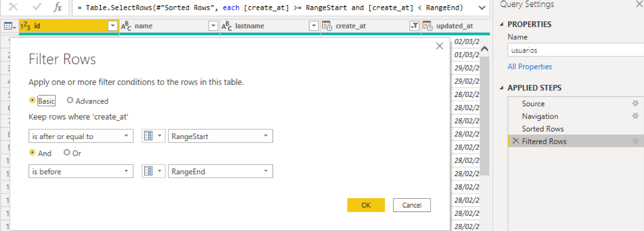Screen dimensions: 644x231
Task: Open settings gear of Navigation step
Action: 635,116
